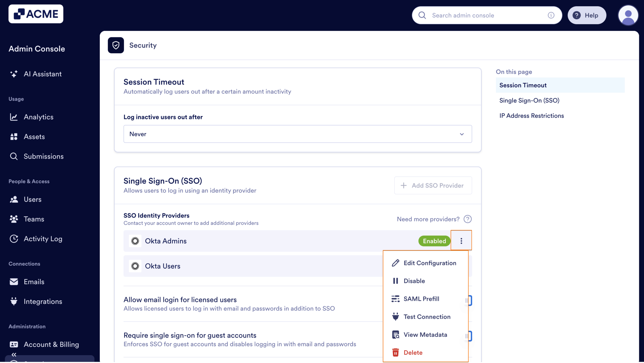Click the Emails envelope icon
The width and height of the screenshot is (644, 363).
[14, 282]
